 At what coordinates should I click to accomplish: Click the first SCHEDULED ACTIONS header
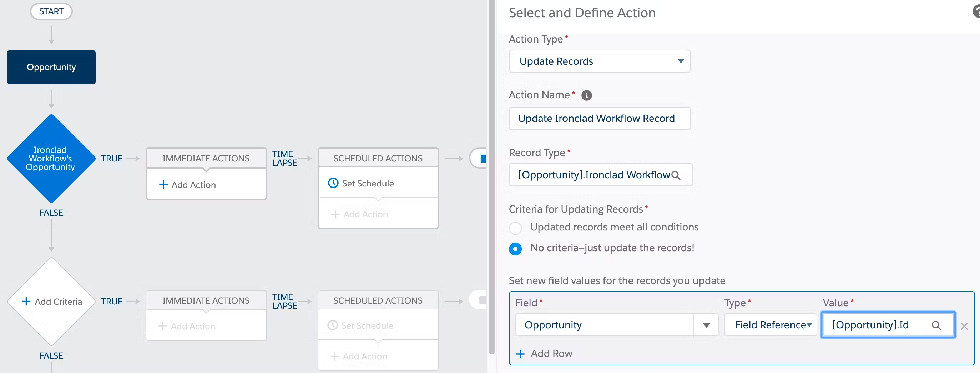point(378,158)
